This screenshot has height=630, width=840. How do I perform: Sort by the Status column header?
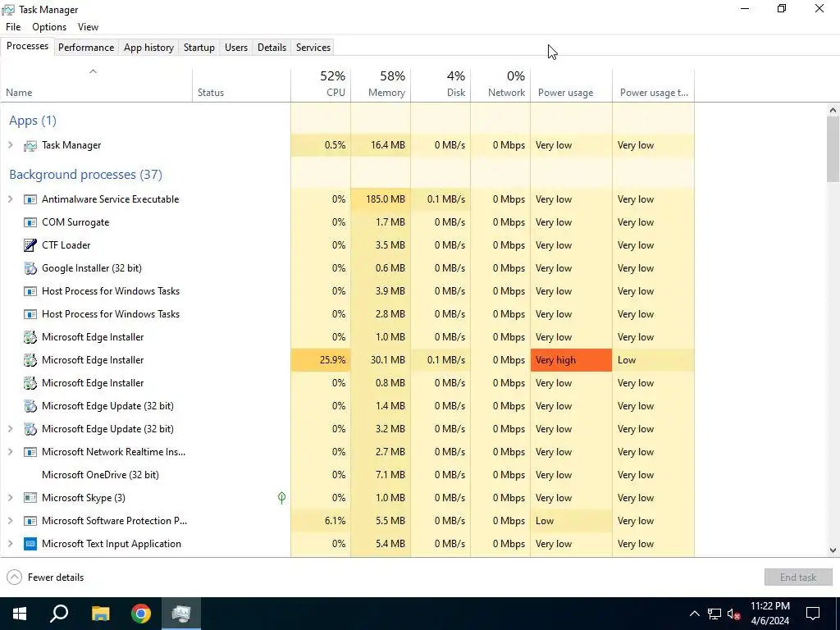(x=242, y=85)
